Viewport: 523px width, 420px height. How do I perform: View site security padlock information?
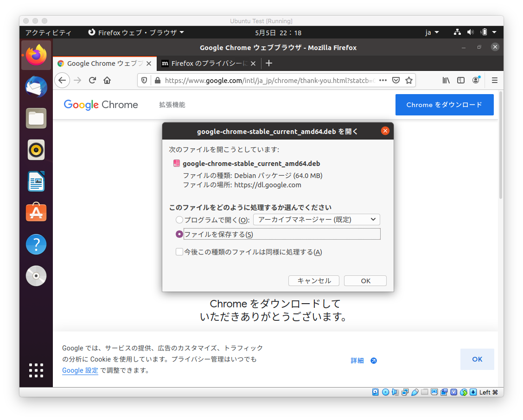pos(158,80)
